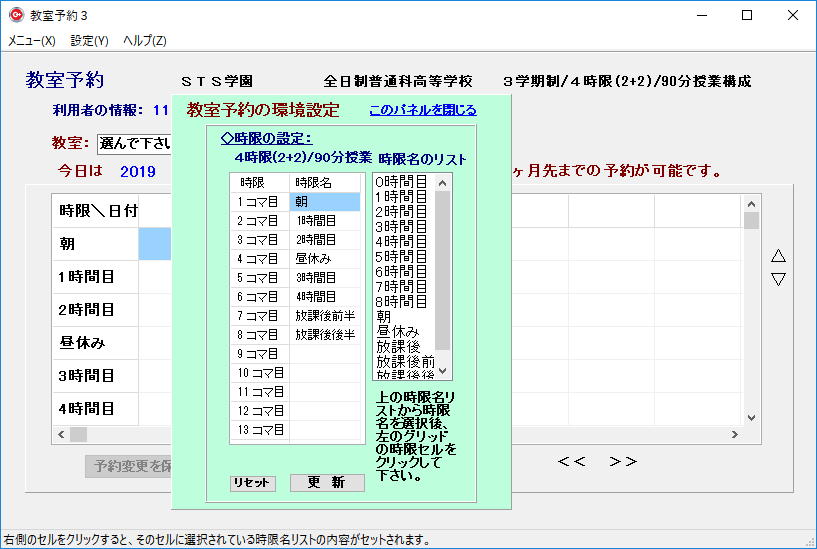Click the >> next navigation arrows
The width and height of the screenshot is (817, 549).
pyautogui.click(x=623, y=462)
